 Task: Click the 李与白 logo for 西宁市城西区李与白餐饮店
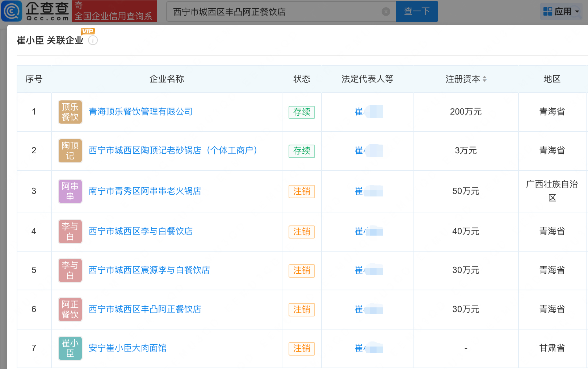70,232
